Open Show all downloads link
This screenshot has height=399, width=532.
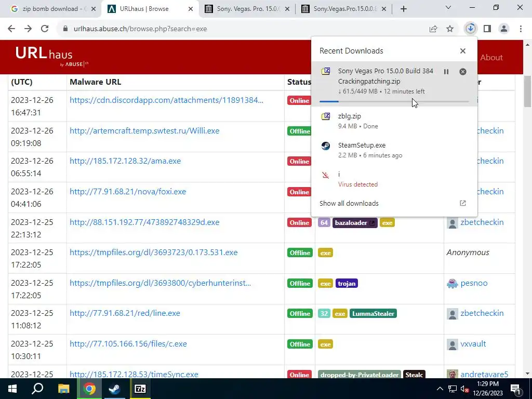coord(349,203)
